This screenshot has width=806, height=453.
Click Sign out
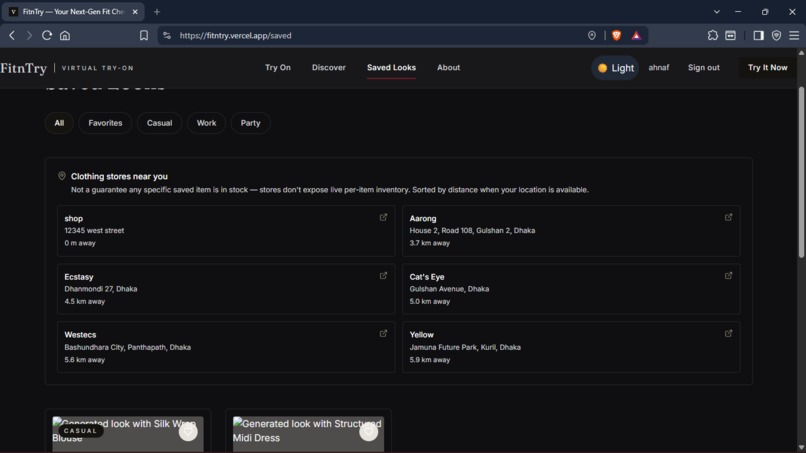click(704, 68)
